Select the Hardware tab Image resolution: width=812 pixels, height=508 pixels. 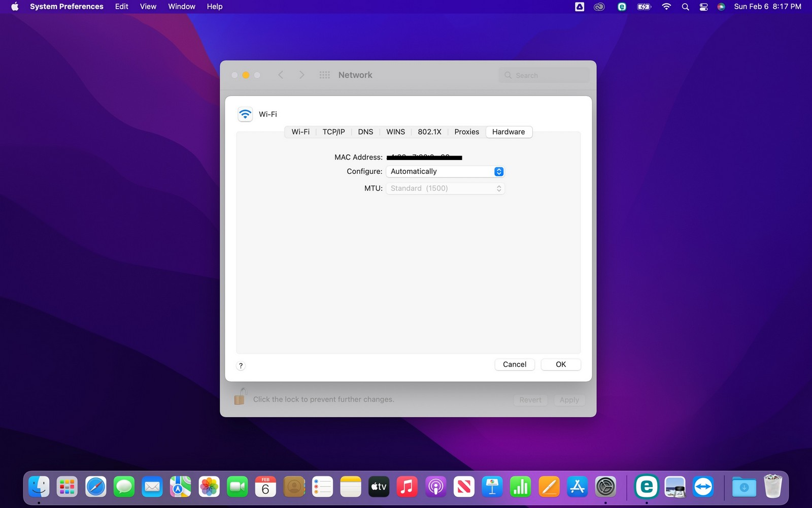[x=509, y=132]
